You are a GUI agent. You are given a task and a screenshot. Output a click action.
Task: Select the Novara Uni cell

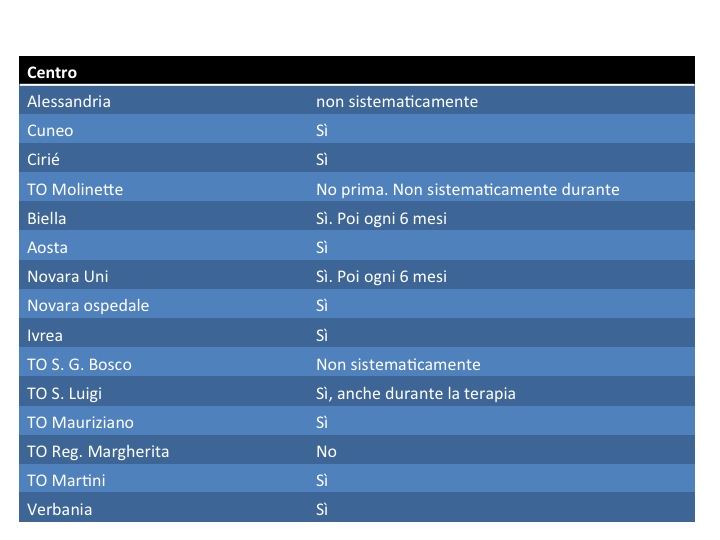coord(68,276)
